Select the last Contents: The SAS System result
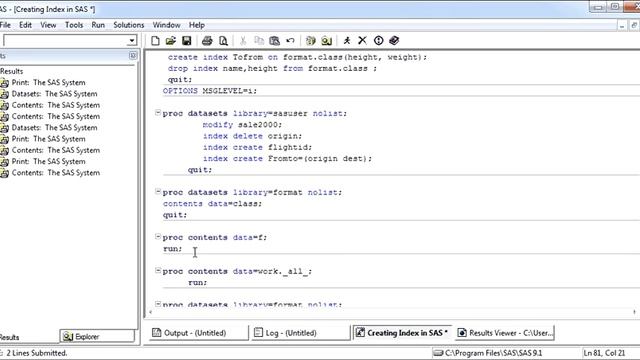Viewport: 640px width, 360px height. (56, 173)
